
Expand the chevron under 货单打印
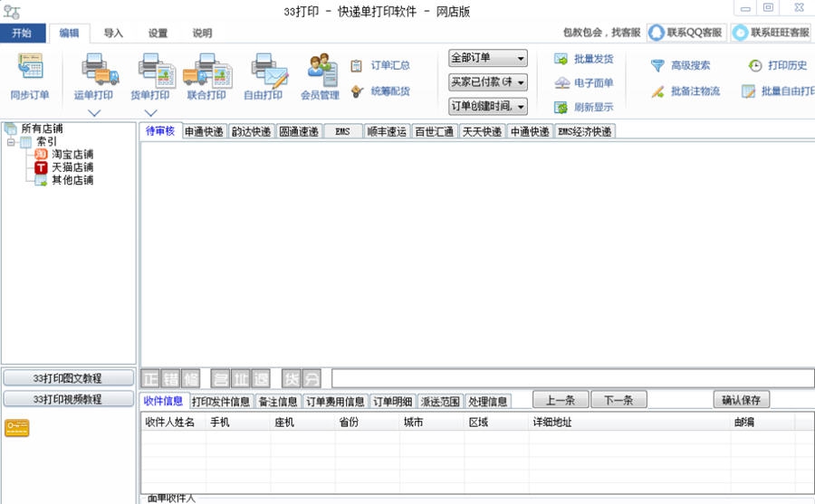[x=150, y=113]
